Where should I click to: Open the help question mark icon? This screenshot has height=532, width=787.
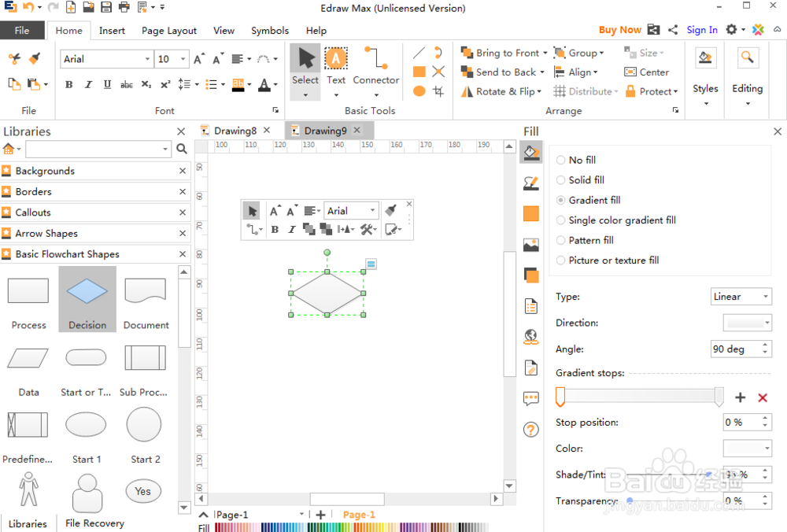pos(531,430)
